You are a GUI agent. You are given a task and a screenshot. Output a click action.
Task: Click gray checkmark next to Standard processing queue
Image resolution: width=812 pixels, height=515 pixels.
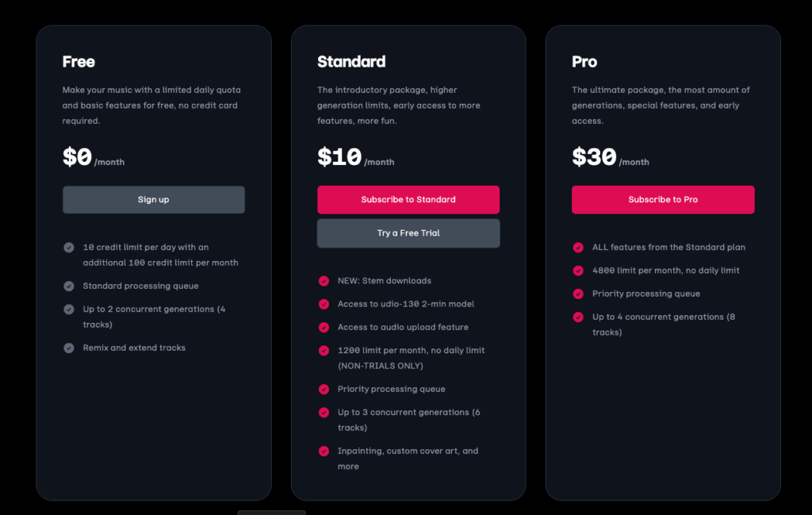pos(69,286)
